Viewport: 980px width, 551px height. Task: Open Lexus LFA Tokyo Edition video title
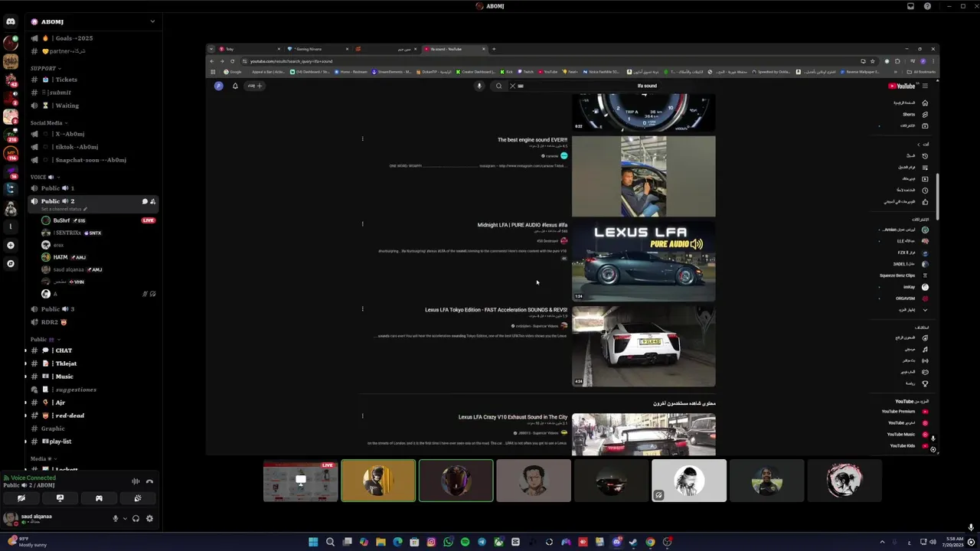coord(496,310)
